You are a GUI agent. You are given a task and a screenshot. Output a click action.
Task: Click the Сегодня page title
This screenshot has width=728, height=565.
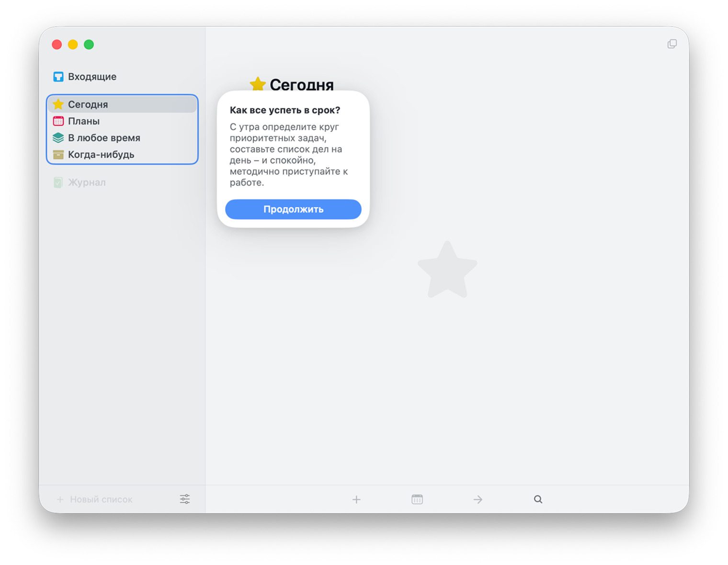pyautogui.click(x=302, y=85)
